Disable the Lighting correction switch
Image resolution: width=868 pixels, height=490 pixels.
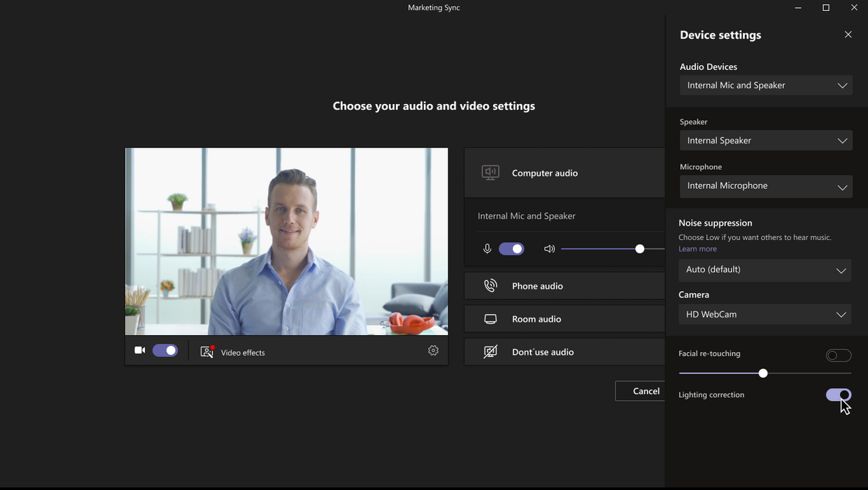coord(838,395)
